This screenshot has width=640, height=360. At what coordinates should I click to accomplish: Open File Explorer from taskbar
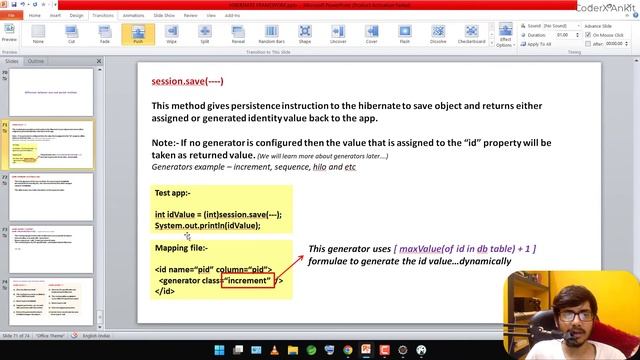coord(293,350)
